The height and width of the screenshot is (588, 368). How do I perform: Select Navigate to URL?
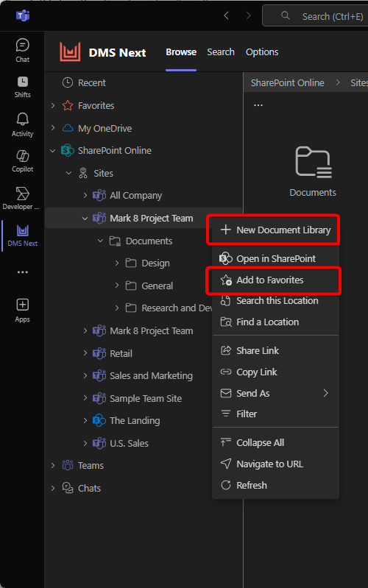tap(276, 464)
